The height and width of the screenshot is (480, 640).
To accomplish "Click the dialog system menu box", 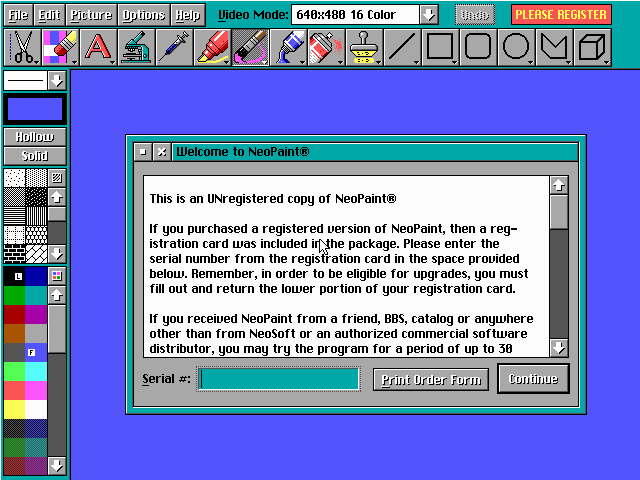I will pos(143,152).
